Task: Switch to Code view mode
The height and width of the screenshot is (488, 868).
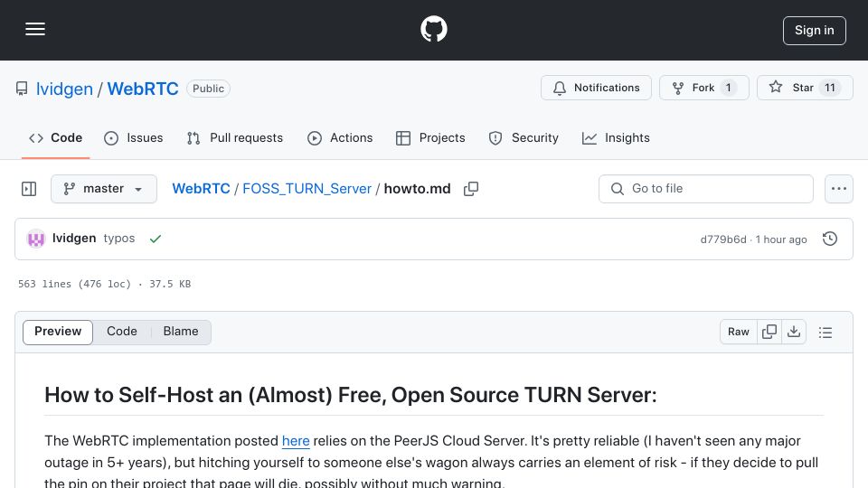Action: point(122,332)
